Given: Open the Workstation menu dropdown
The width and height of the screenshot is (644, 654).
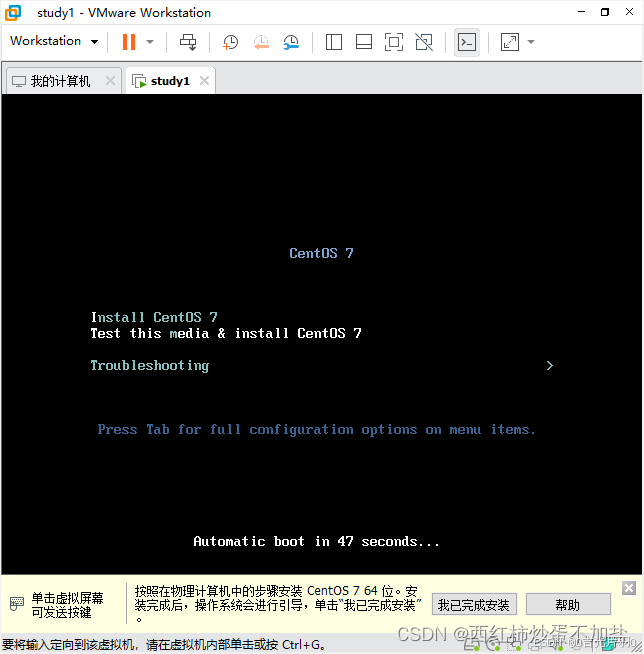Looking at the screenshot, I should [54, 41].
